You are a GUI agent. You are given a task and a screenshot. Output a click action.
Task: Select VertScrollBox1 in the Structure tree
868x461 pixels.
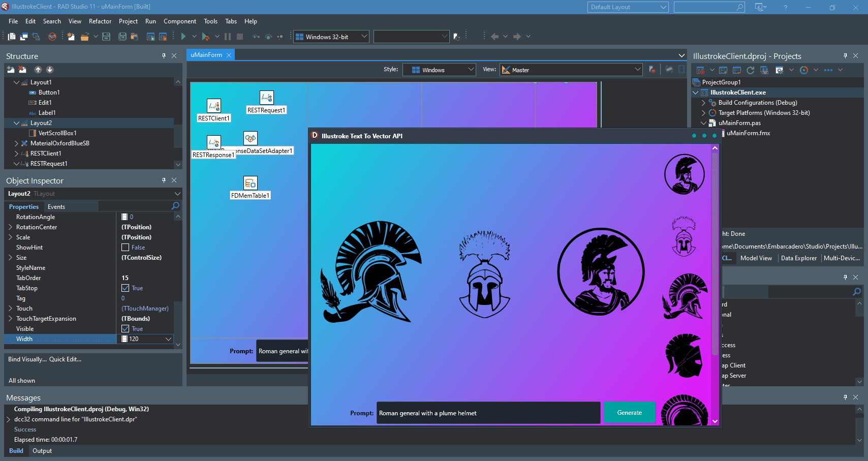click(57, 133)
